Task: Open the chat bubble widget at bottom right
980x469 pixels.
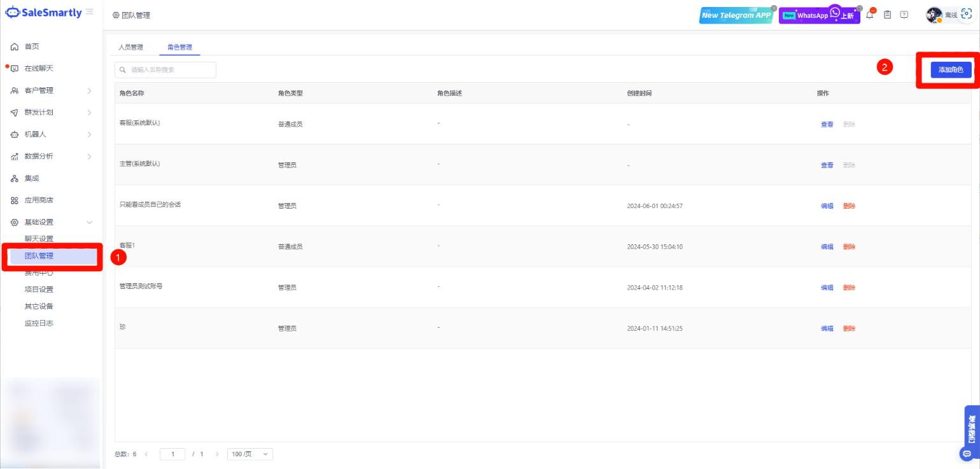Action: (967, 454)
